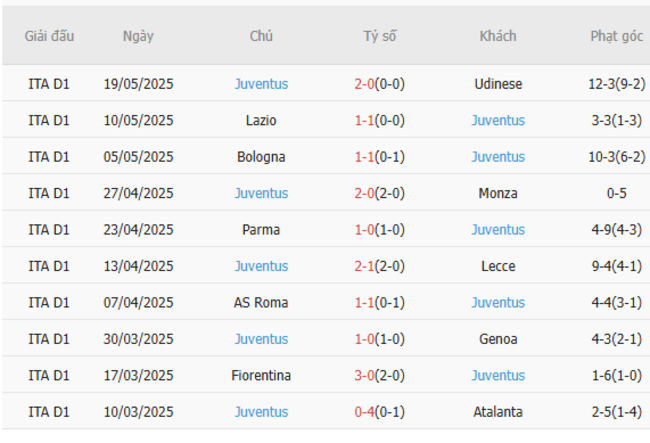Select the Tỷ số column header
The height and width of the screenshot is (443, 650).
click(x=379, y=36)
